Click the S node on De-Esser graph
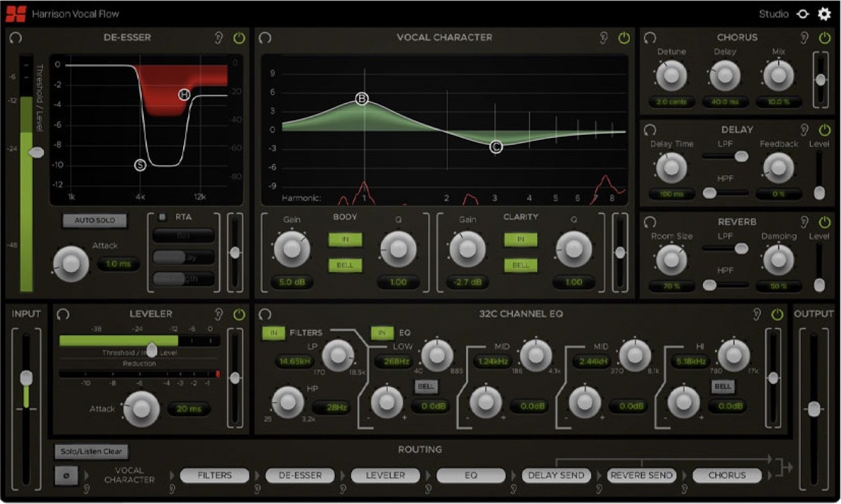 [x=140, y=165]
